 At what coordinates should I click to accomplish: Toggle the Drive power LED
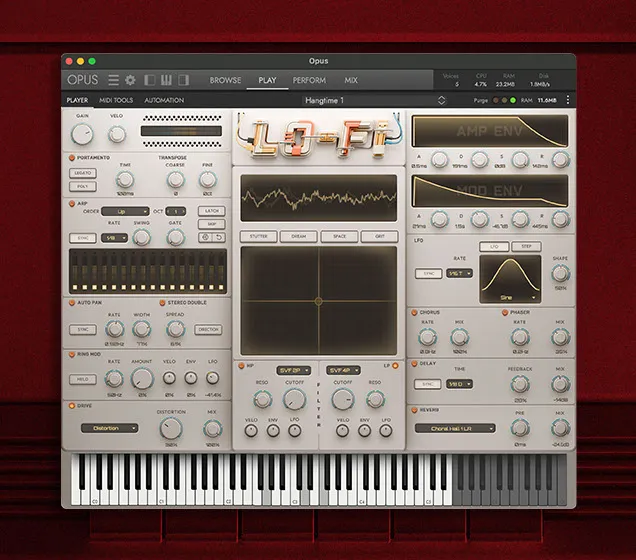coord(72,406)
